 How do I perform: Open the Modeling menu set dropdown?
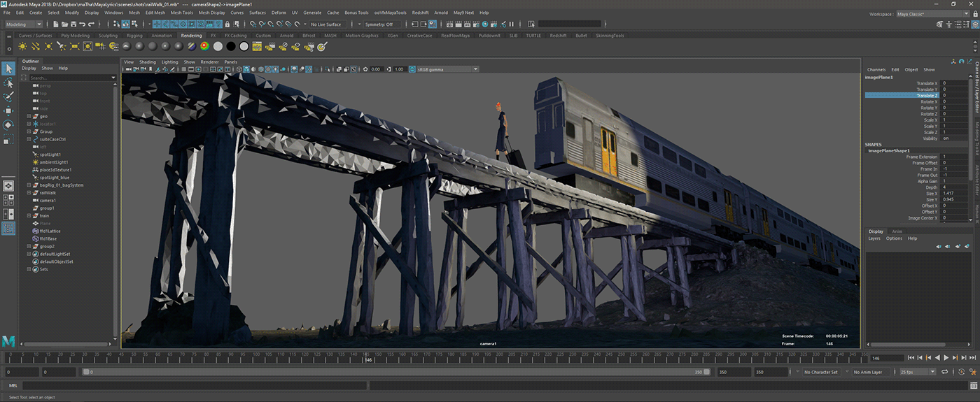[24, 24]
